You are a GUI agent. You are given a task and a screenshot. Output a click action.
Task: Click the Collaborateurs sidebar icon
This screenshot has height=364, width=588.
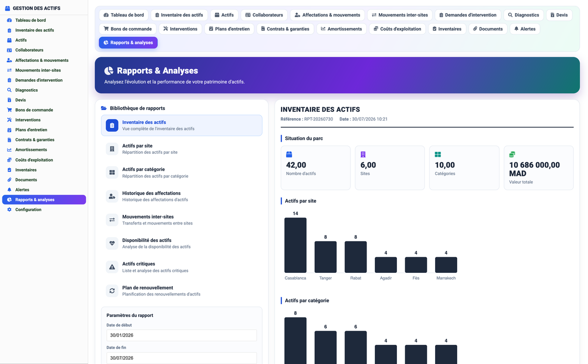[9, 50]
